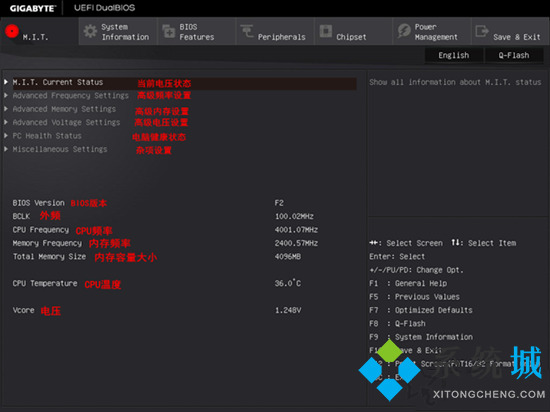Click the +/-/PU/PD Change Opt. line

416,270
